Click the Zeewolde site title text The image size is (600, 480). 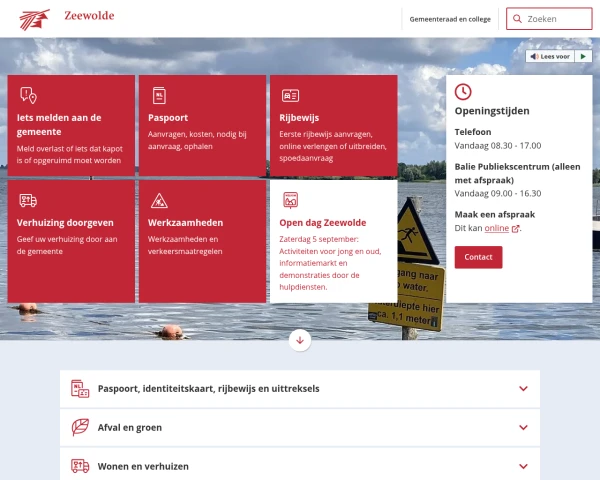coord(89,16)
